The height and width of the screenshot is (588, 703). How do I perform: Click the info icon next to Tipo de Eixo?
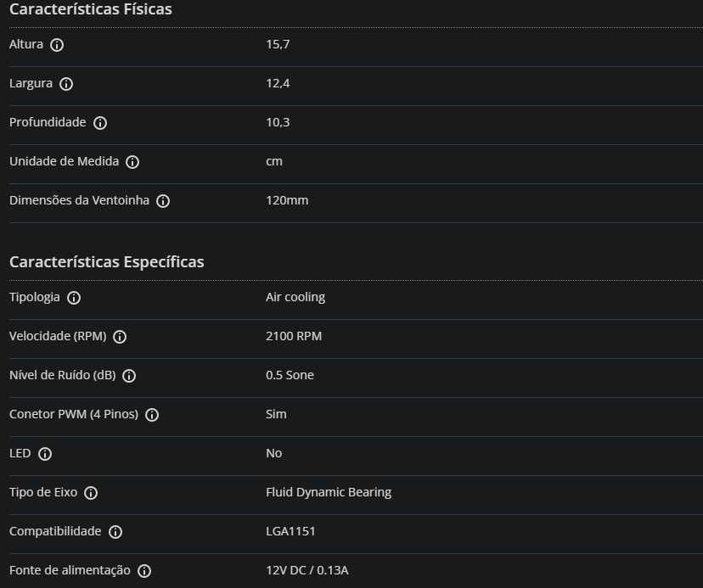coord(91,492)
